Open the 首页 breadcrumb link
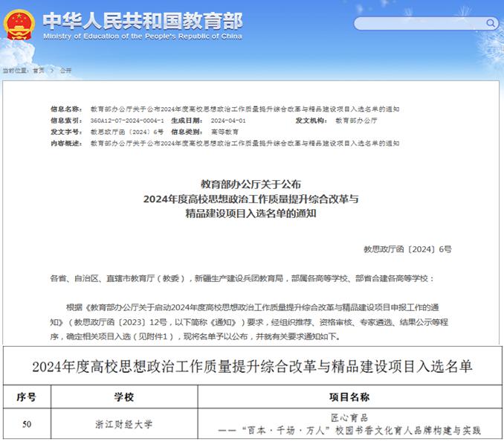504x442 pixels. click(38, 70)
